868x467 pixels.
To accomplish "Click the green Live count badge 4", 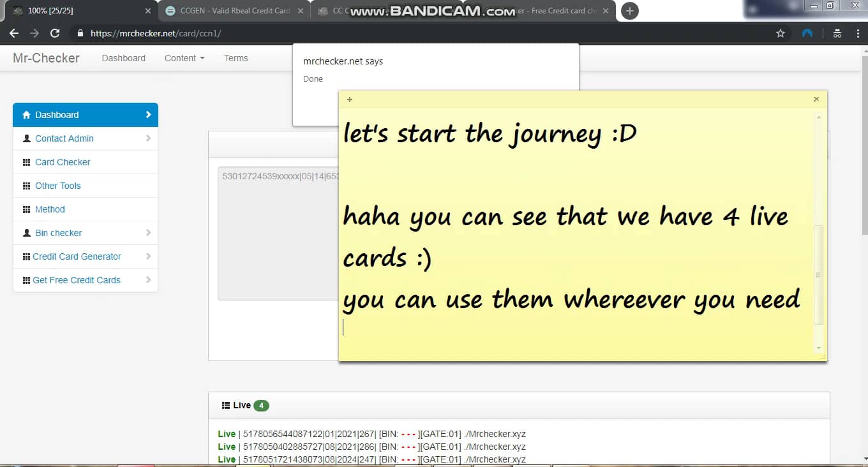I will click(261, 406).
